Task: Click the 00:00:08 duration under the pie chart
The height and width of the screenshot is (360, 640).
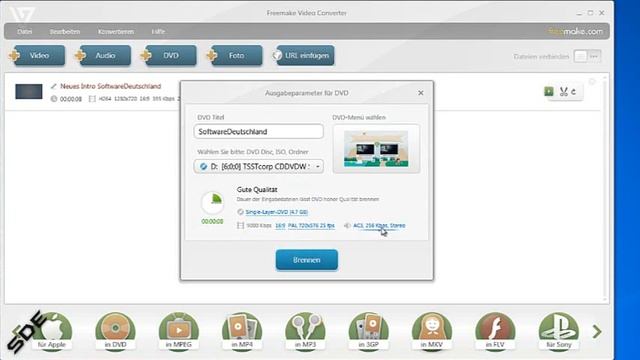Action: click(212, 221)
